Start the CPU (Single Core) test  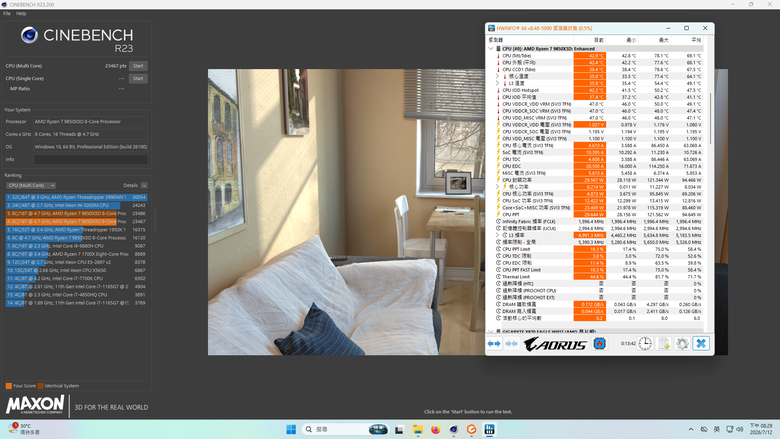138,79
